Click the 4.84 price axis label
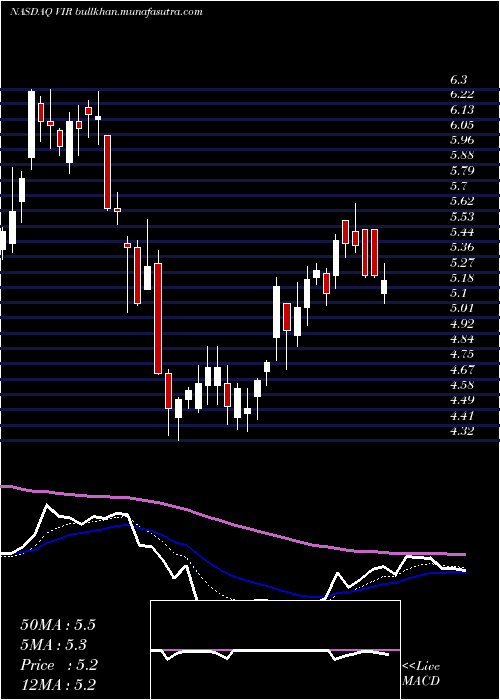The image size is (500, 700). (462, 339)
